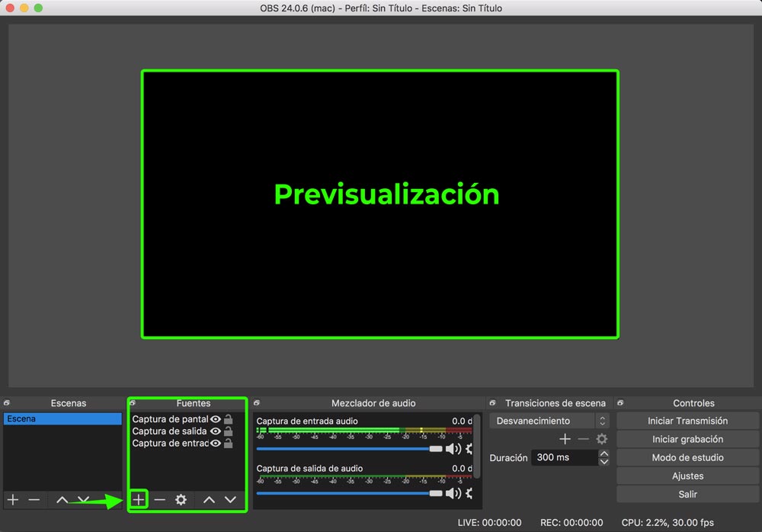Remove scene using minus in Escenas
Screen dimensions: 762x532
tap(34, 500)
